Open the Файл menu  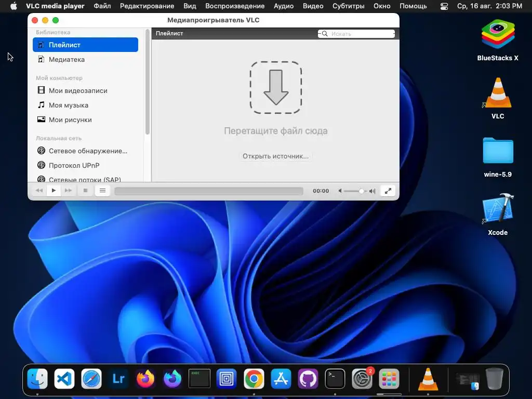point(102,6)
